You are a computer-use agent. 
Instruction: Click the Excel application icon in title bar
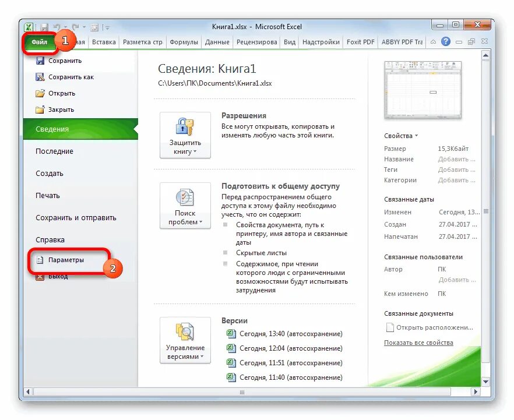(29, 27)
